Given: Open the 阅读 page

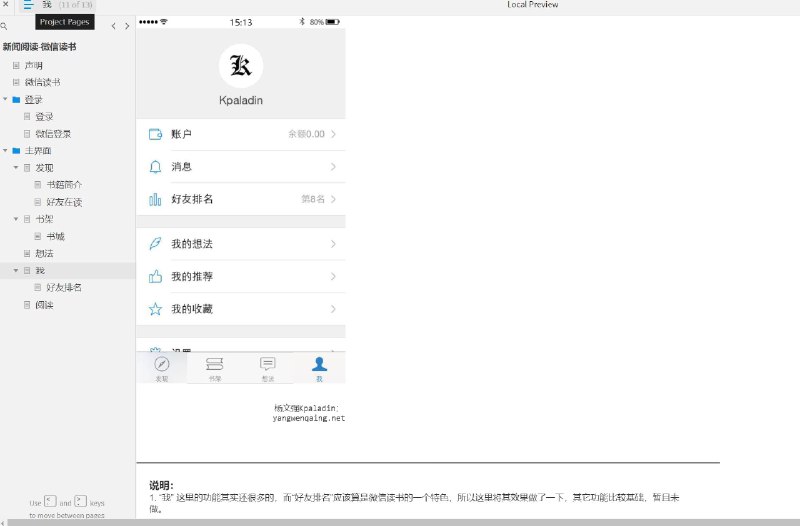Looking at the screenshot, I should [x=44, y=305].
